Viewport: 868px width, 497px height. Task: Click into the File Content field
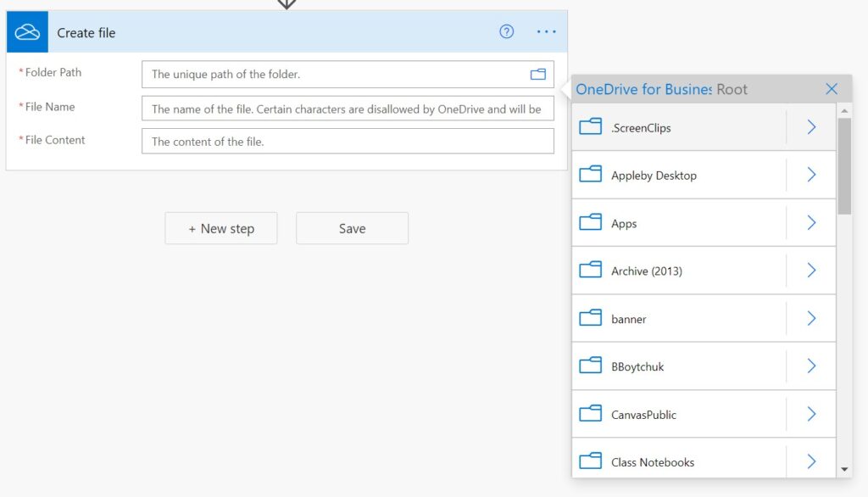click(x=348, y=142)
